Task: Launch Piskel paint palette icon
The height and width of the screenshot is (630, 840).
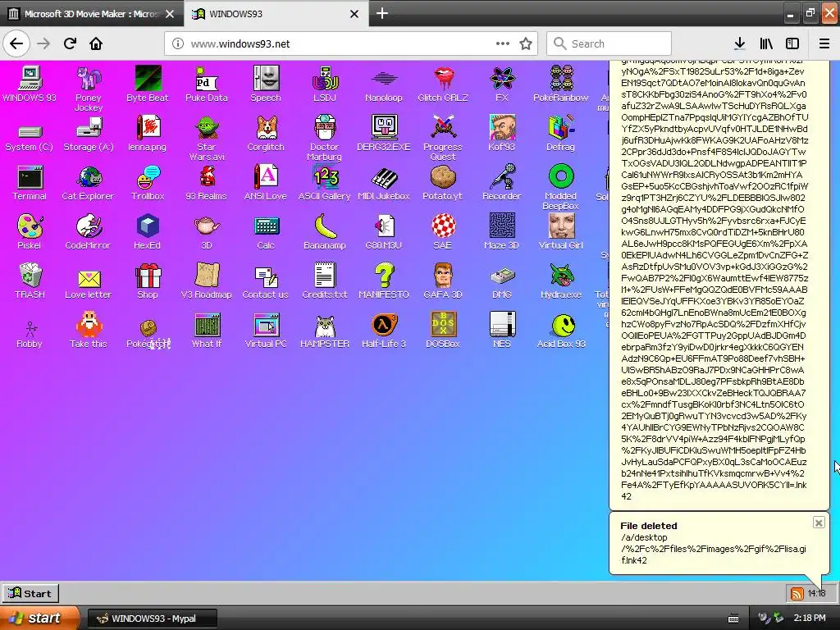Action: [30, 226]
